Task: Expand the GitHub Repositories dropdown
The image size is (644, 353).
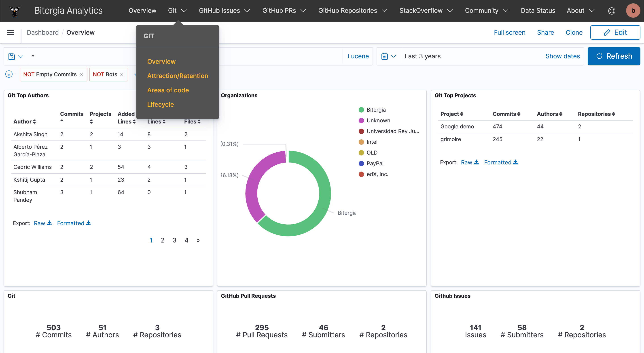Action: point(352,11)
